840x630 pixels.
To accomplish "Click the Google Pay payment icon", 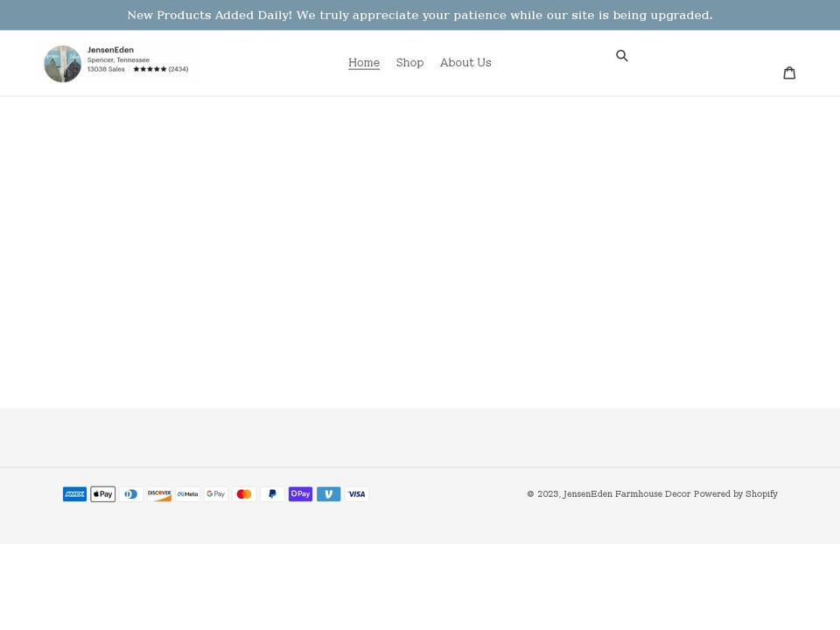I will [x=216, y=493].
